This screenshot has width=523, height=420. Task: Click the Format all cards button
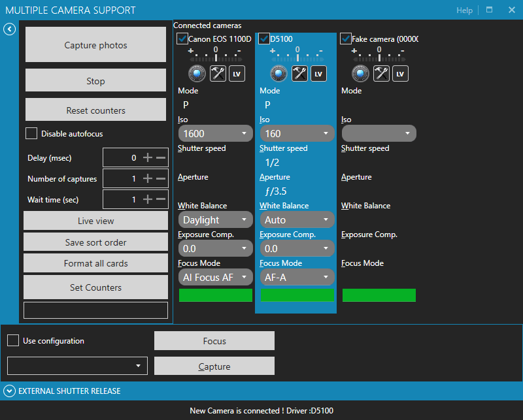click(x=95, y=263)
